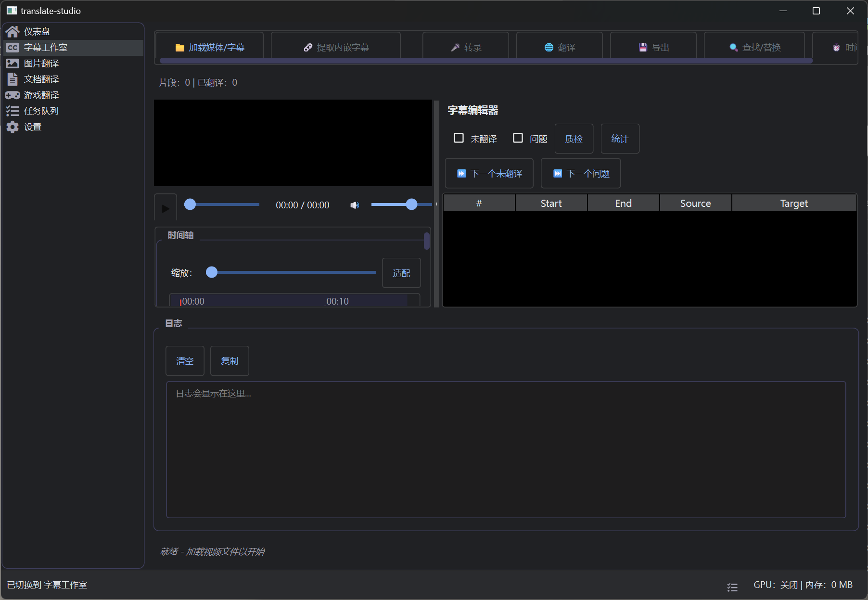The height and width of the screenshot is (600, 868).
Task: Open the 任务队列 task list icon
Action: pos(13,111)
